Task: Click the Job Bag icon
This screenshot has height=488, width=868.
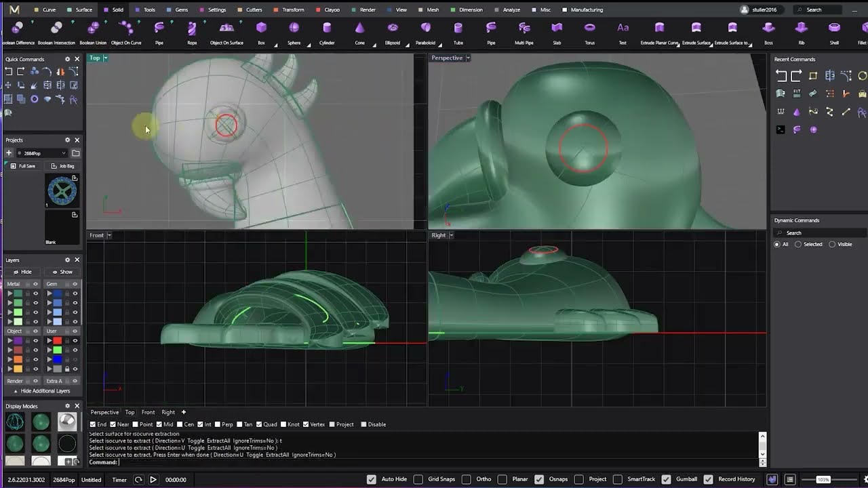Action: tap(62, 166)
